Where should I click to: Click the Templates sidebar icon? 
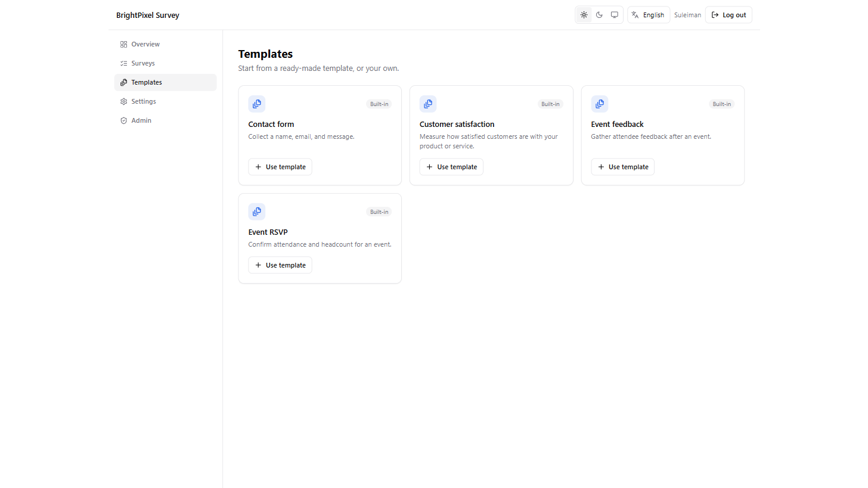click(x=123, y=82)
